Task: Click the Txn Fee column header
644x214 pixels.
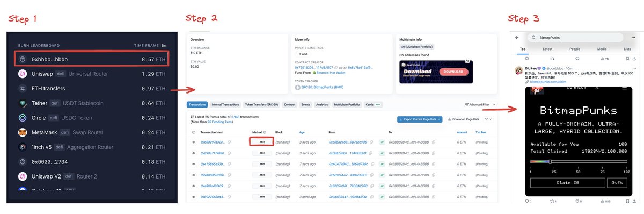Action: click(480, 132)
